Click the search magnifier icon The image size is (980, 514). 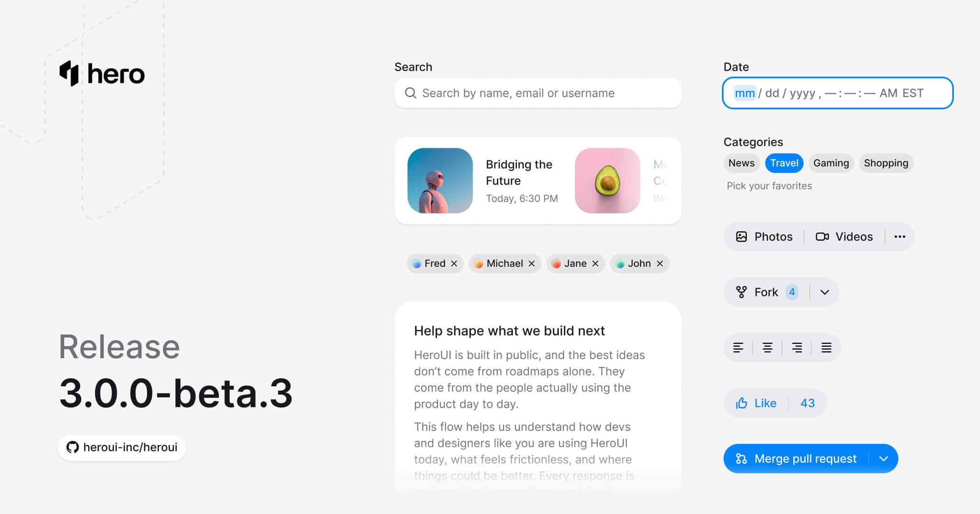point(411,93)
